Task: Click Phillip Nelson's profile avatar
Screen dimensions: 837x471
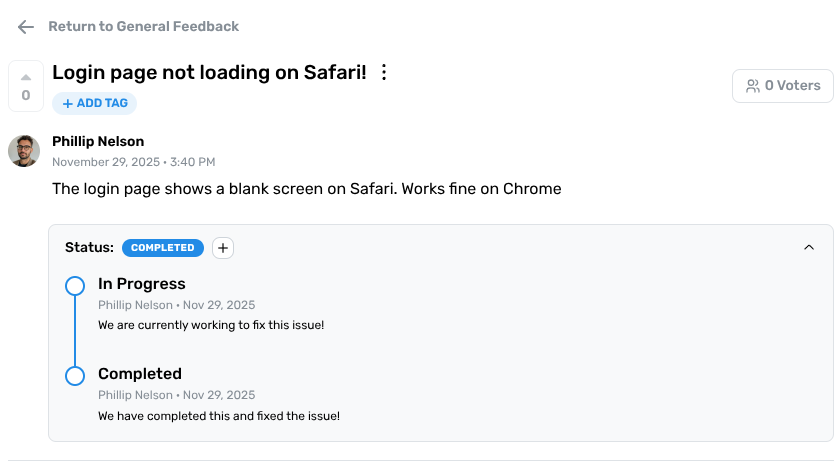Action: (24, 151)
